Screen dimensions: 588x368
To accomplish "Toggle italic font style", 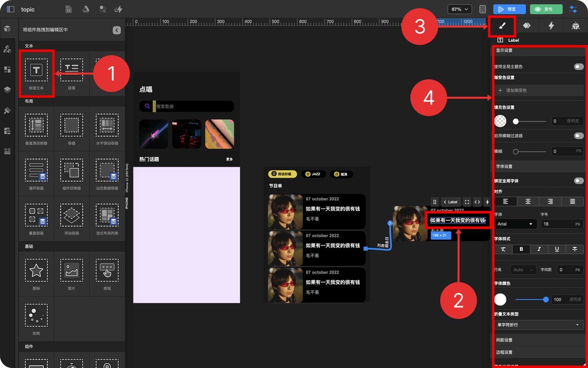I will click(x=539, y=249).
